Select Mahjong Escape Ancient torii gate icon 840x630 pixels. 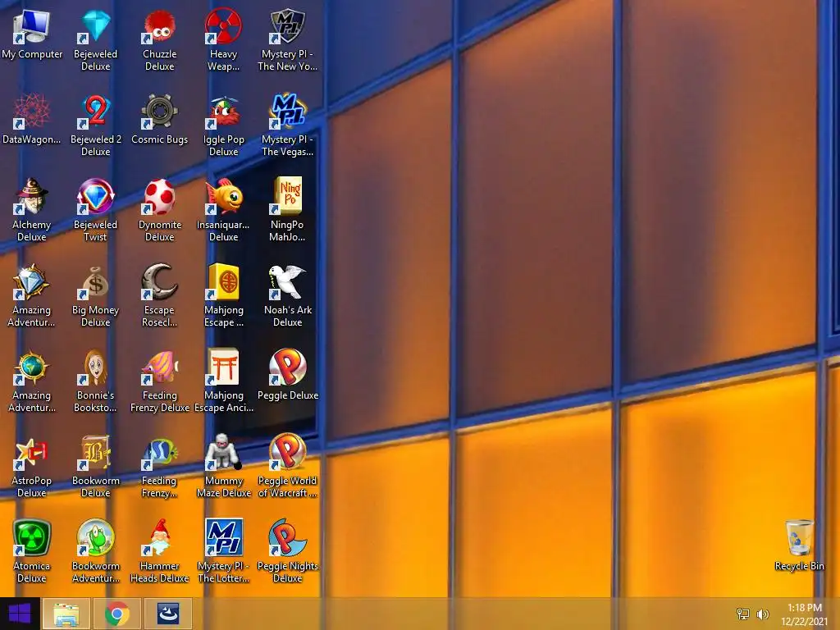tap(223, 368)
